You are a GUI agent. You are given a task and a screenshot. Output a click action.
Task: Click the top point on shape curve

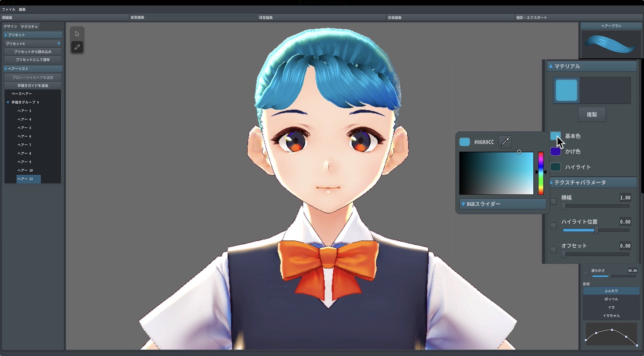(x=612, y=330)
